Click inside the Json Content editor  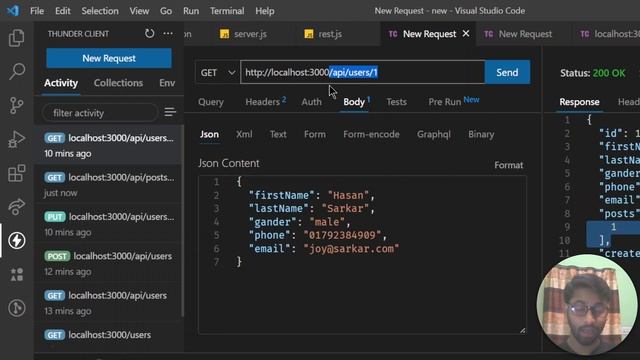coord(362,255)
